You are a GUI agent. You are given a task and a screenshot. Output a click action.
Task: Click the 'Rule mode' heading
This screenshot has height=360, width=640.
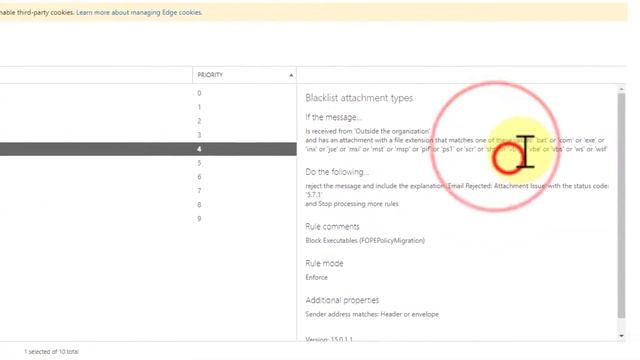(x=324, y=263)
